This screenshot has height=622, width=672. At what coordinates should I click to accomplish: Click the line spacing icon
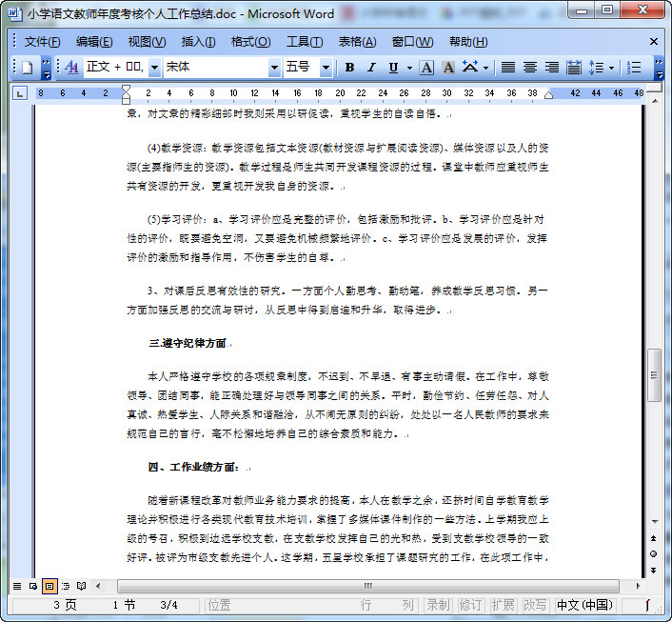596,68
